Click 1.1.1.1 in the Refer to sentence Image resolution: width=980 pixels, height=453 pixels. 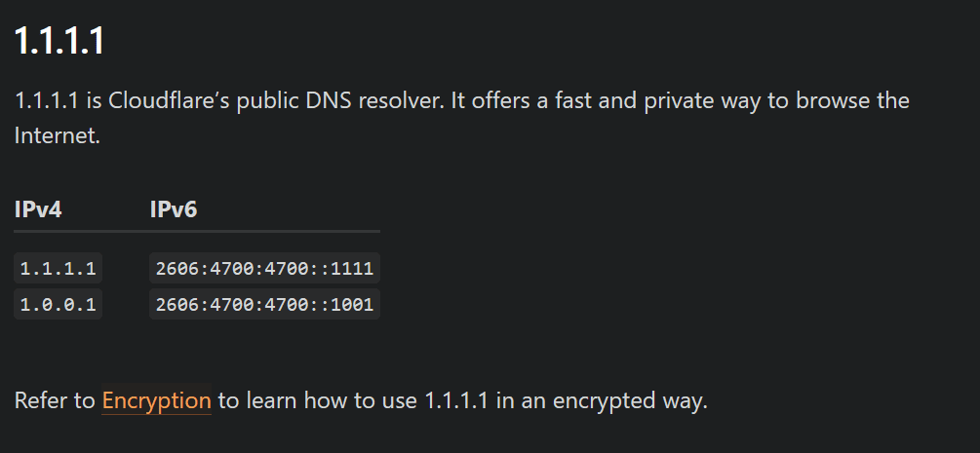(456, 399)
